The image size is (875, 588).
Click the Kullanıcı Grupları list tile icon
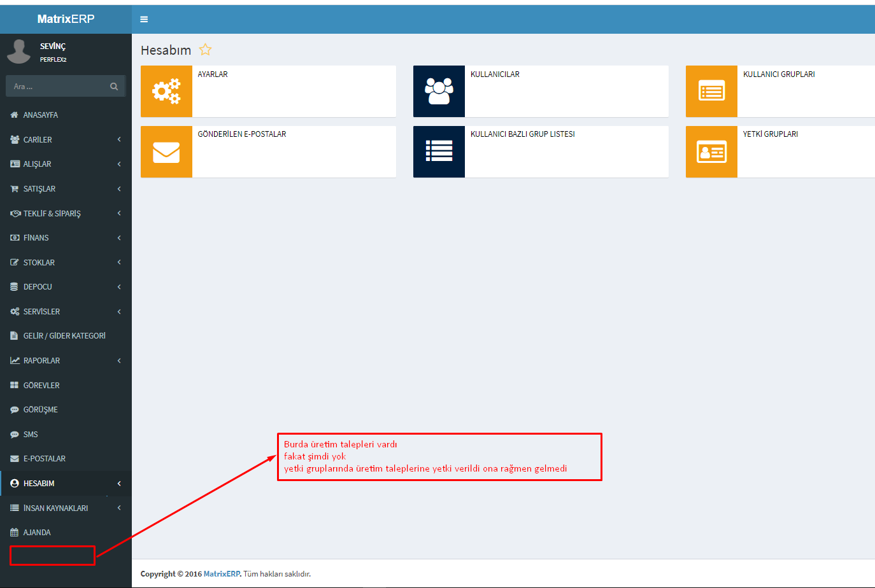coord(711,91)
